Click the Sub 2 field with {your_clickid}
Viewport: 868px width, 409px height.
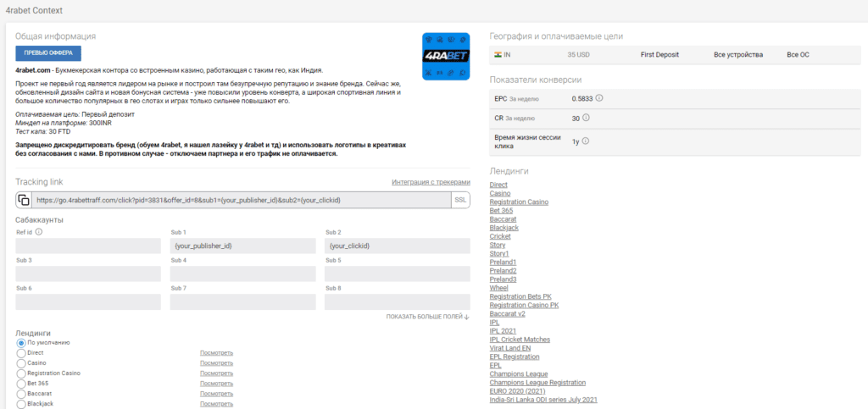[398, 246]
